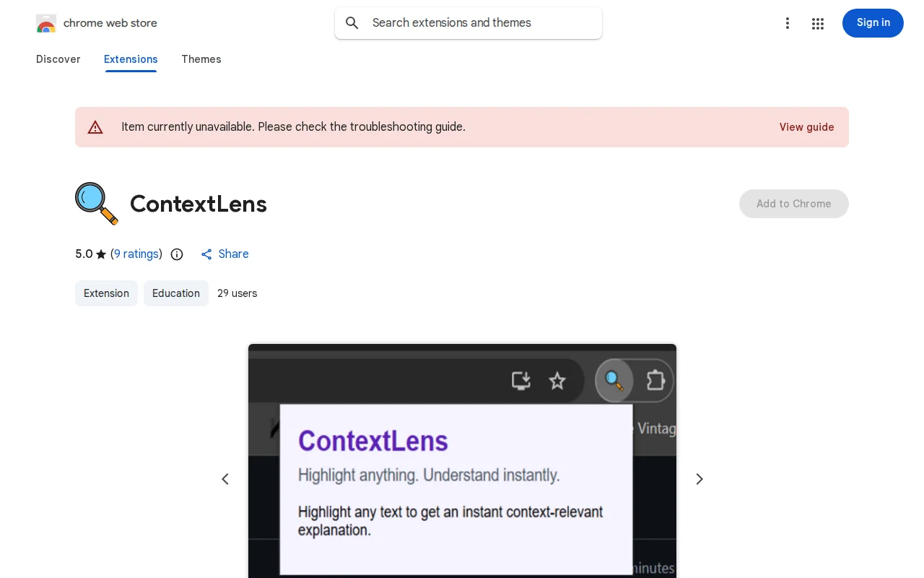Click the 29 users text
The height and width of the screenshot is (578, 924).
[x=237, y=293]
